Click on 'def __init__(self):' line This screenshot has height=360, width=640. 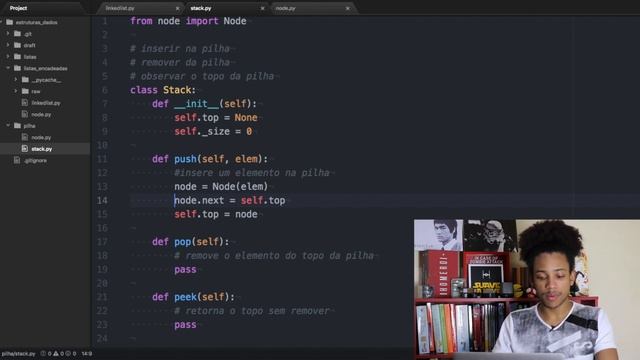click(x=204, y=104)
